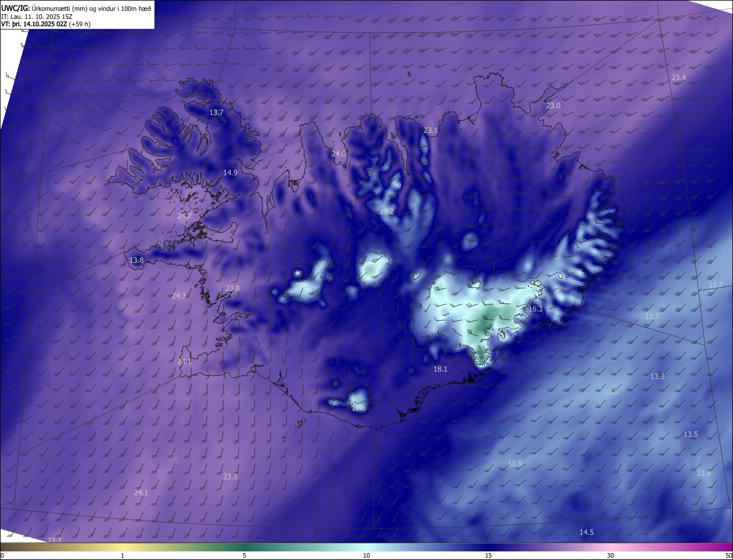Viewport: 733px width, 560px height.
Task: Click the value 23.1 on the map
Action: [x=431, y=131]
